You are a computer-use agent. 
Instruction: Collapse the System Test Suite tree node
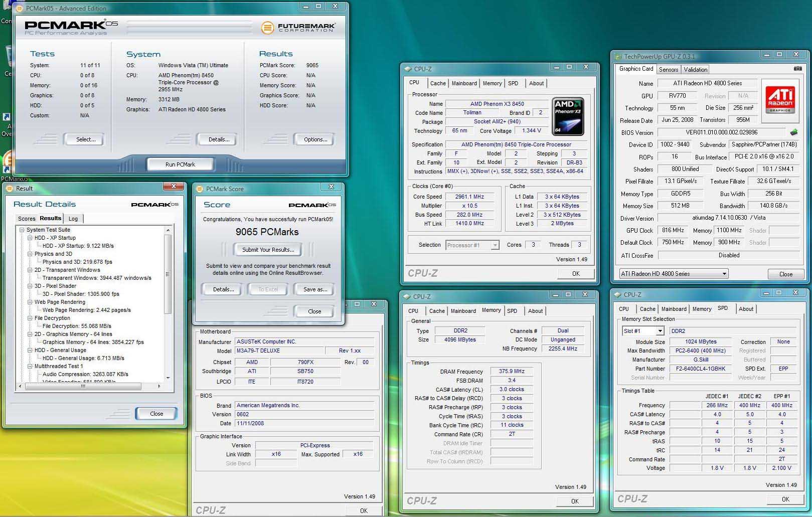tap(22, 230)
